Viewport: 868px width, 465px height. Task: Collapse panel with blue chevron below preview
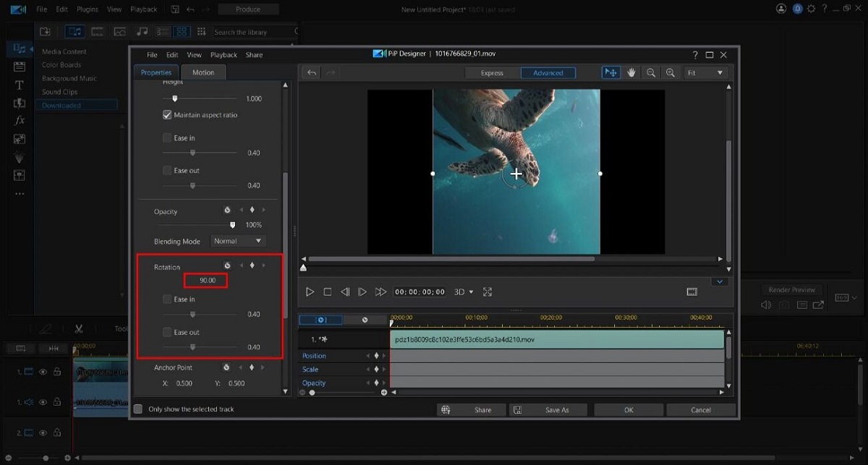click(719, 281)
